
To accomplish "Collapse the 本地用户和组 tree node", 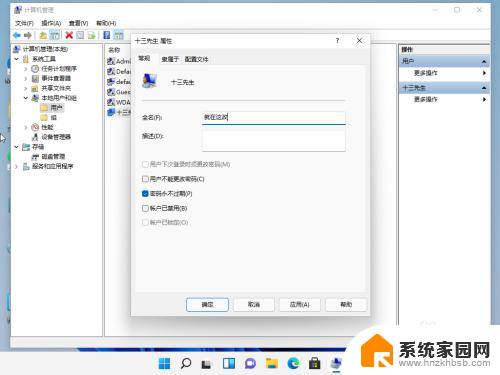I will coord(26,98).
